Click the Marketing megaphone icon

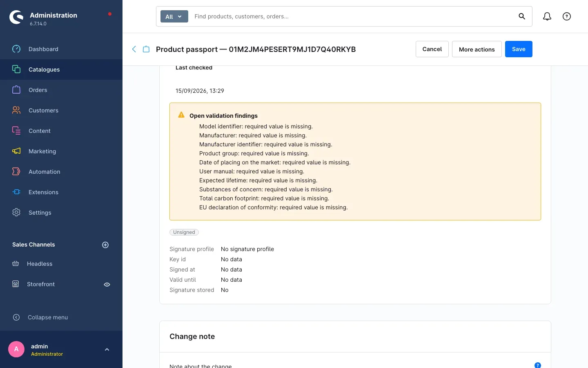coord(16,151)
